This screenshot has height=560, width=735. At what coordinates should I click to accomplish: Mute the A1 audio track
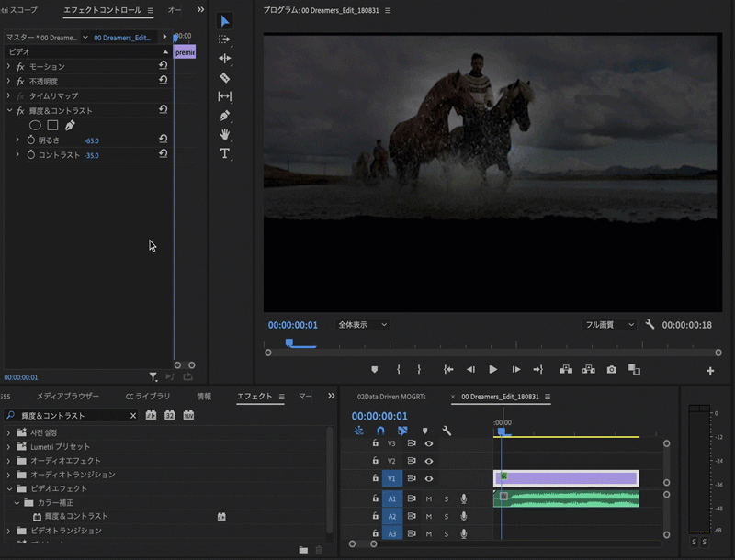click(428, 498)
